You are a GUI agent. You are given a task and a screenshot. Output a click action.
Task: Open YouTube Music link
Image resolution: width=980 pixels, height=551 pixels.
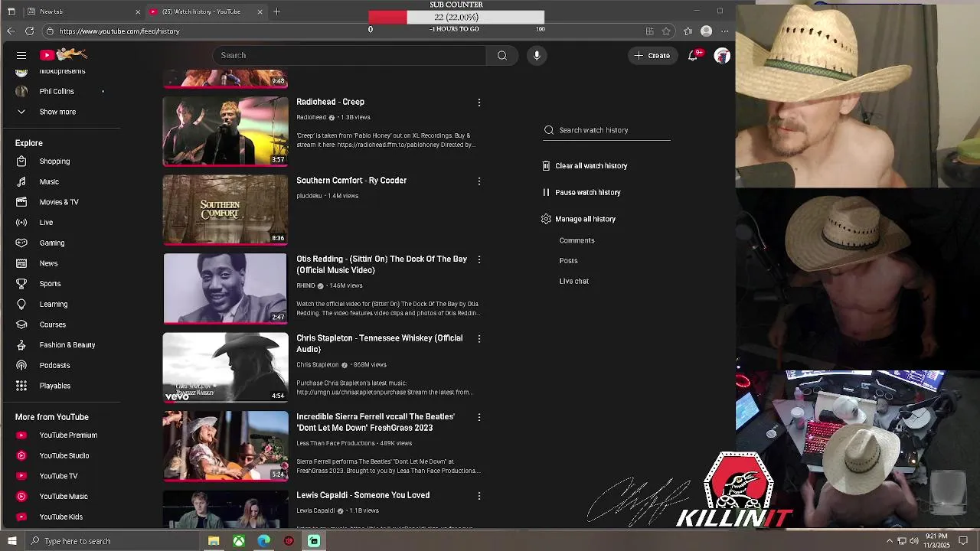[64, 497]
